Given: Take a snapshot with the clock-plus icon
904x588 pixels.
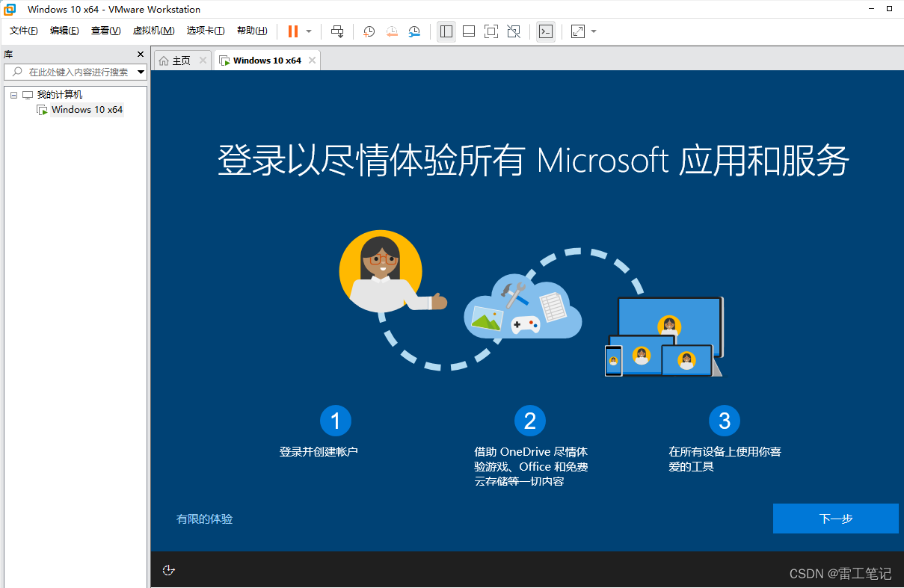Looking at the screenshot, I should click(369, 31).
